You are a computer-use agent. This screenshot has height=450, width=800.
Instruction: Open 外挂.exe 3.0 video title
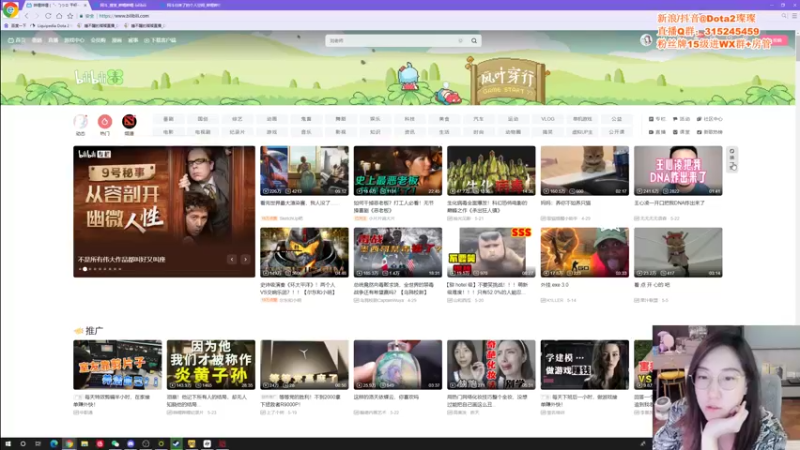pos(555,285)
